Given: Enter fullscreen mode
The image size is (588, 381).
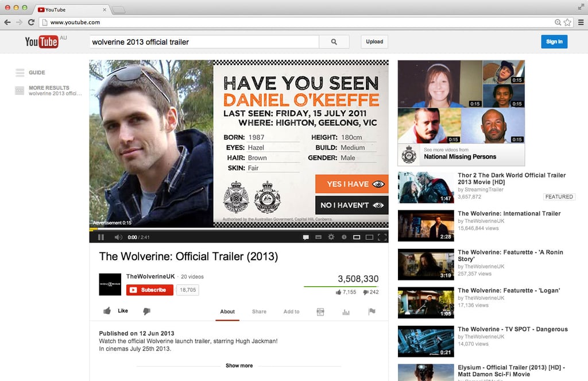Looking at the screenshot, I should click(382, 237).
